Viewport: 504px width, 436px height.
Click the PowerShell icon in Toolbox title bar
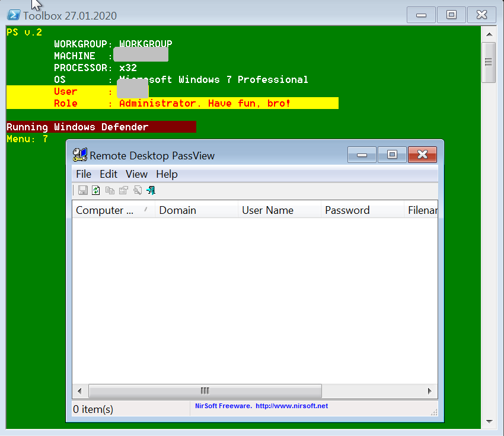click(x=14, y=15)
